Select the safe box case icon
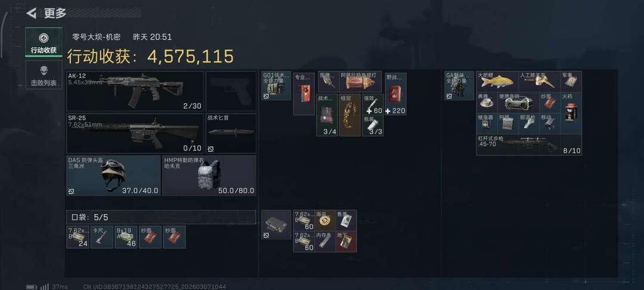The height and width of the screenshot is (290, 644). pos(276,225)
